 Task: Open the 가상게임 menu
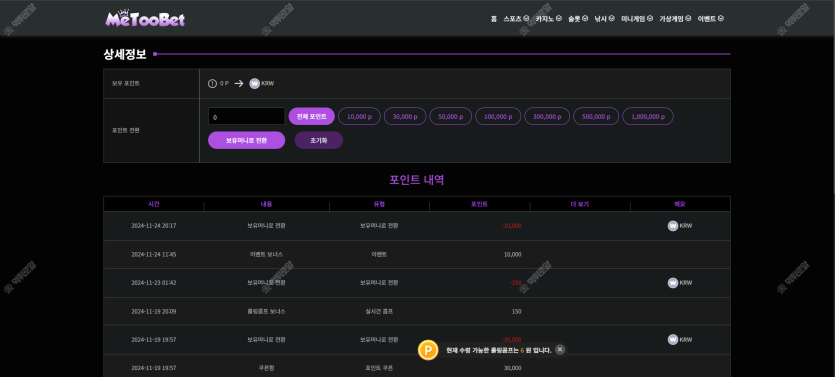(x=671, y=19)
